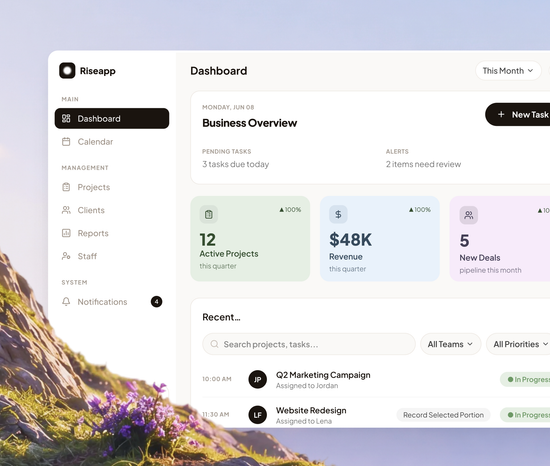Click the people icon on New Deals card
Viewport: 550px width, 466px height.
pyautogui.click(x=469, y=215)
